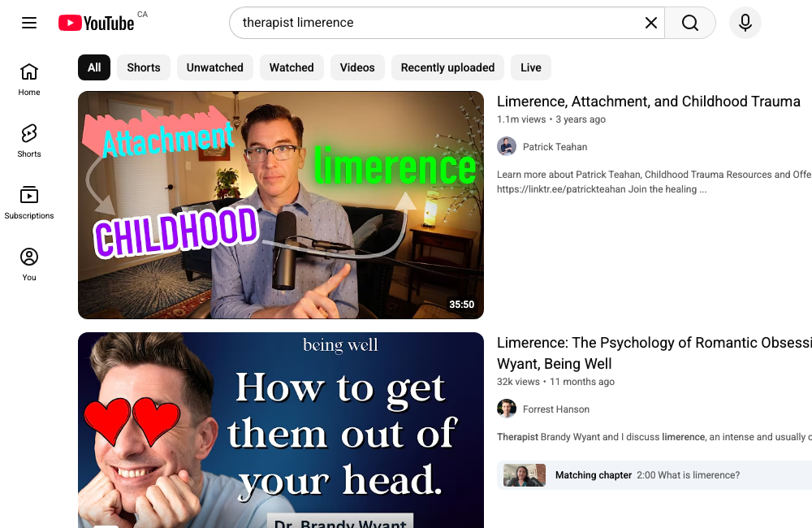The image size is (812, 528).
Task: Click description 'Therapist Brandy Wyant and I discuss'
Action: [x=654, y=437]
